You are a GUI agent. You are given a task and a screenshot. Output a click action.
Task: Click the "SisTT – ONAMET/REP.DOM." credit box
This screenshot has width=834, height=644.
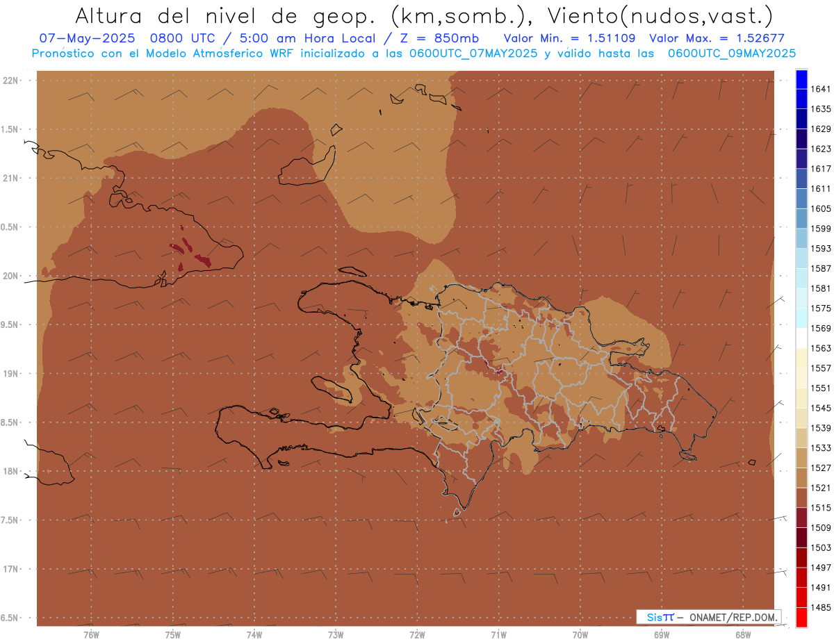[x=709, y=617]
